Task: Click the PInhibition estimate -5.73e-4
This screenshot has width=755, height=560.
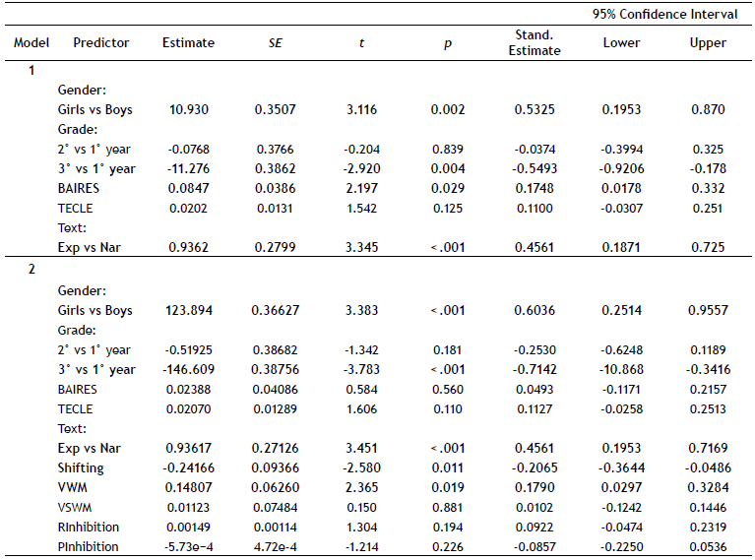Action: pyautogui.click(x=187, y=546)
